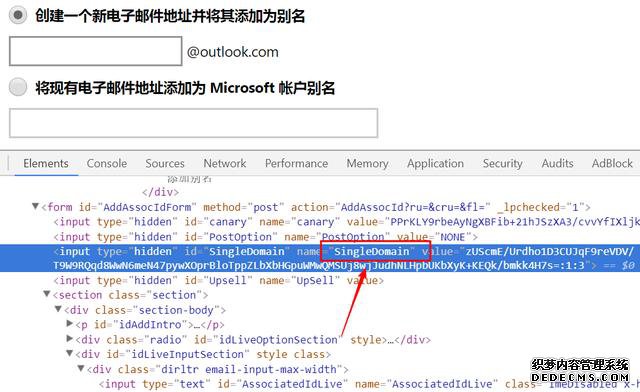The height and width of the screenshot is (392, 640).
Task: Click the value "NONE" attribute of PostOption
Action: point(433,237)
